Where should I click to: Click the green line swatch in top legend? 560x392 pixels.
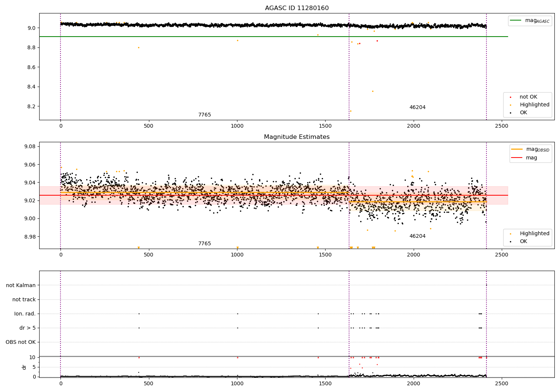coord(516,21)
